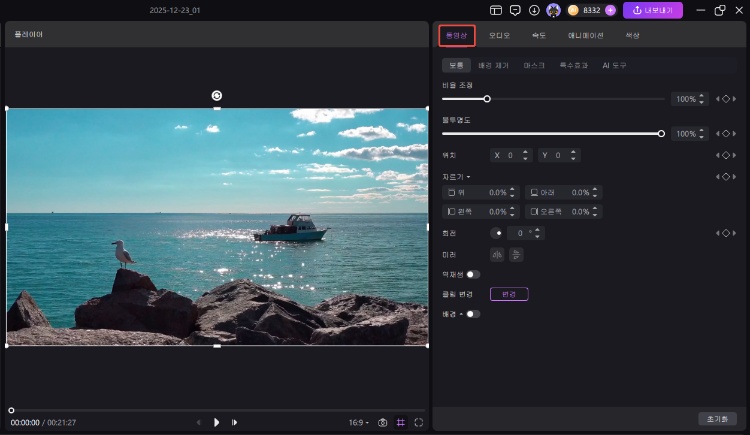This screenshot has height=435, width=750.
Task: Increase the right crop (오른쪽) percentage
Action: [x=595, y=209]
